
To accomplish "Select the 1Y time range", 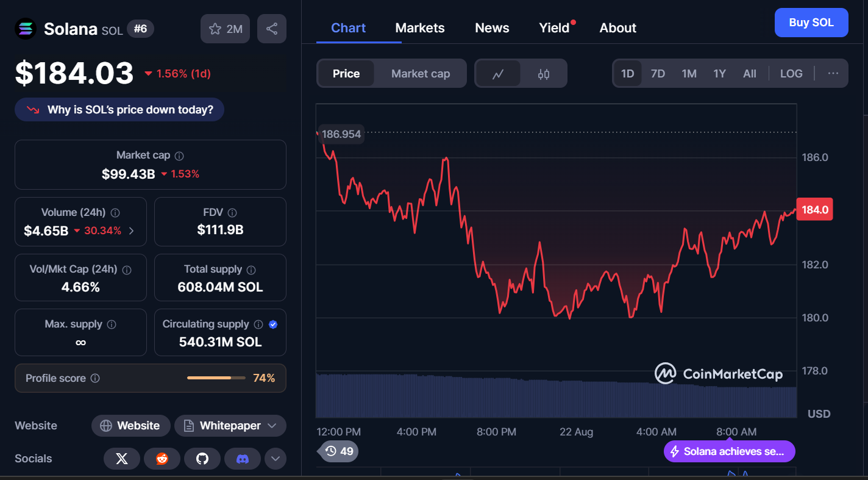I will coord(720,74).
